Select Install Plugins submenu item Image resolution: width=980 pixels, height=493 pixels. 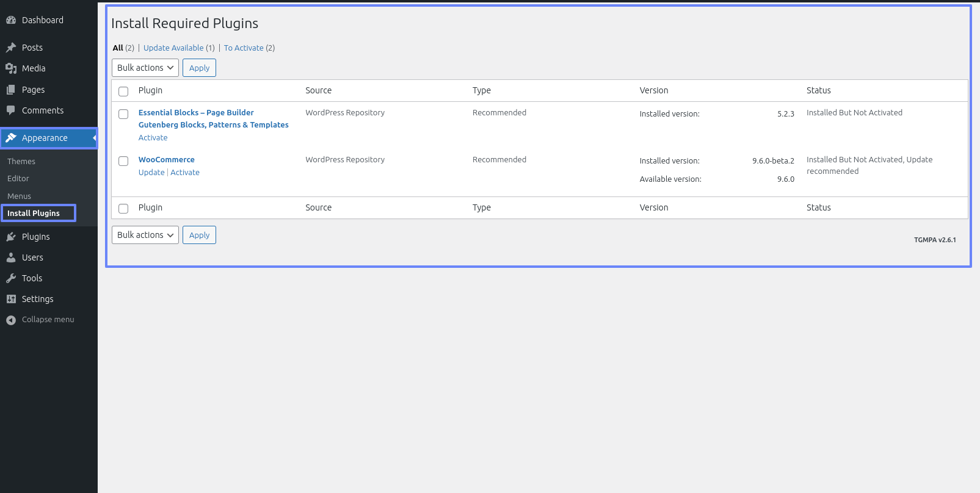pos(34,213)
